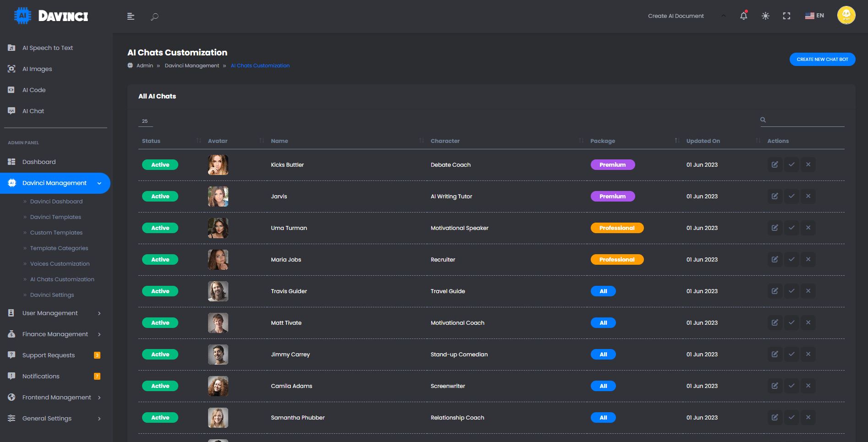This screenshot has width=868, height=442.
Task: Toggle the light/dark theme sun icon
Action: point(765,16)
